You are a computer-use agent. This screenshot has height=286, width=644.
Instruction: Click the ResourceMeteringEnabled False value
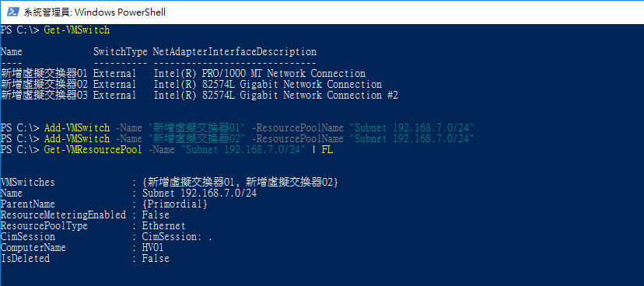tap(156, 215)
